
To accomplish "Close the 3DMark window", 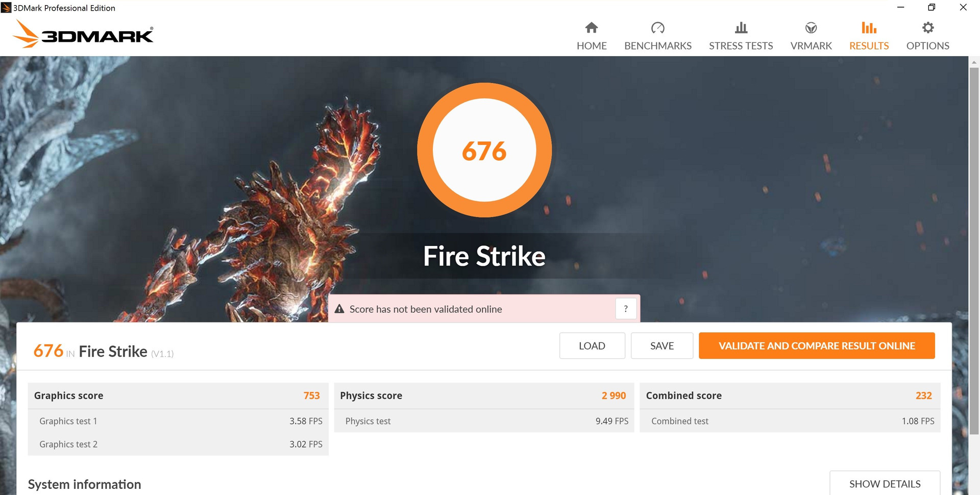I will [x=963, y=8].
